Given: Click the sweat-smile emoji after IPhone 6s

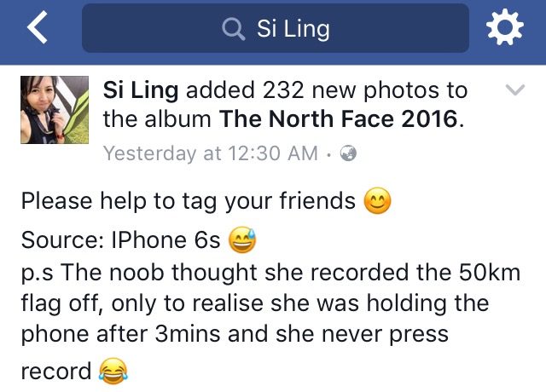Looking at the screenshot, I should pyautogui.click(x=242, y=239).
